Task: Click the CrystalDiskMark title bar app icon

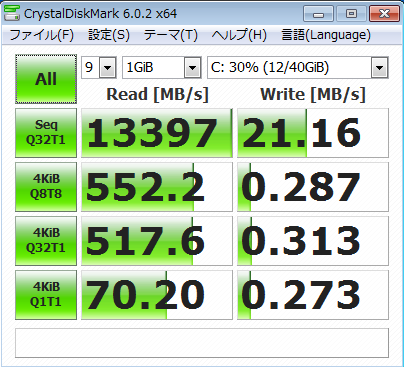Action: coord(12,13)
